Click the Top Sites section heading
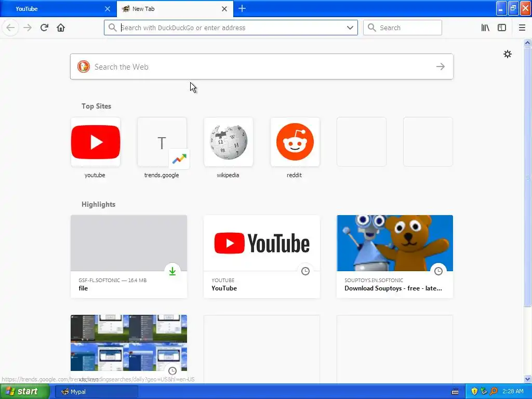The width and height of the screenshot is (532, 399). (96, 106)
